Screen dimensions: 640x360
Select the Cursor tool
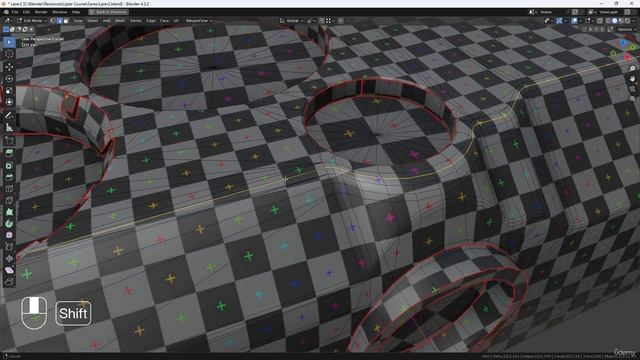[x=9, y=53]
